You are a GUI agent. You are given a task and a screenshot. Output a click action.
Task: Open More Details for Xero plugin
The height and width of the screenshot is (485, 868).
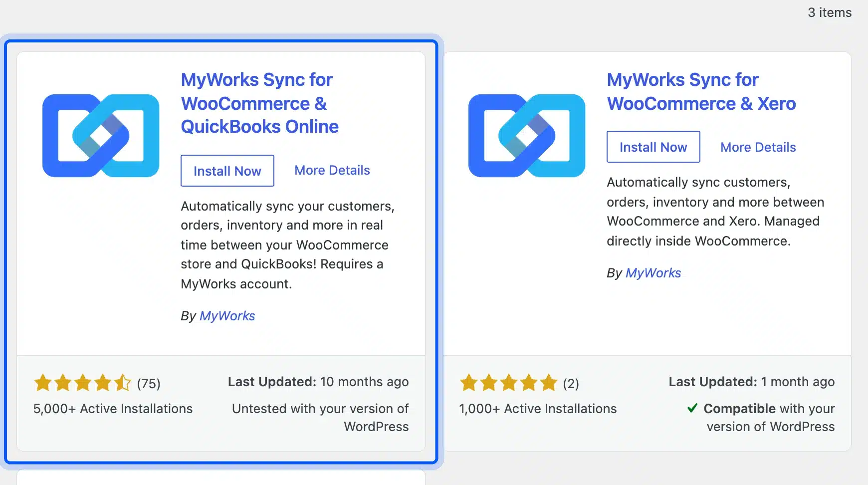758,147
